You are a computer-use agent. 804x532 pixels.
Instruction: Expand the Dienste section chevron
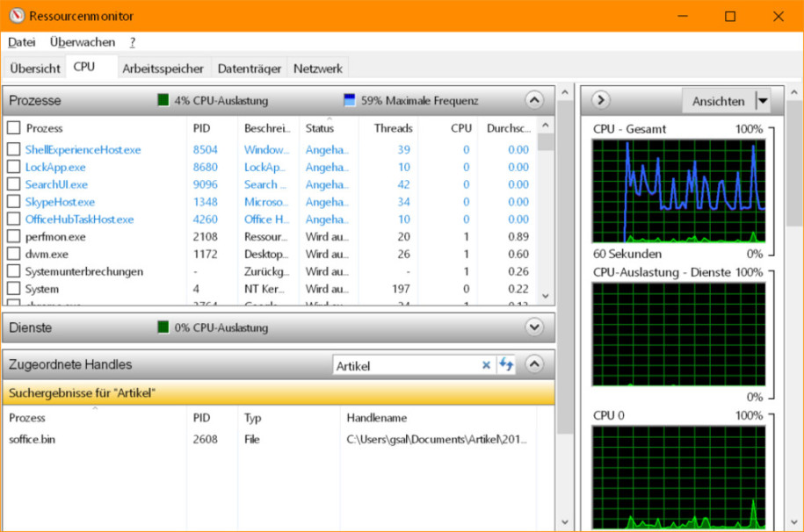click(x=534, y=327)
